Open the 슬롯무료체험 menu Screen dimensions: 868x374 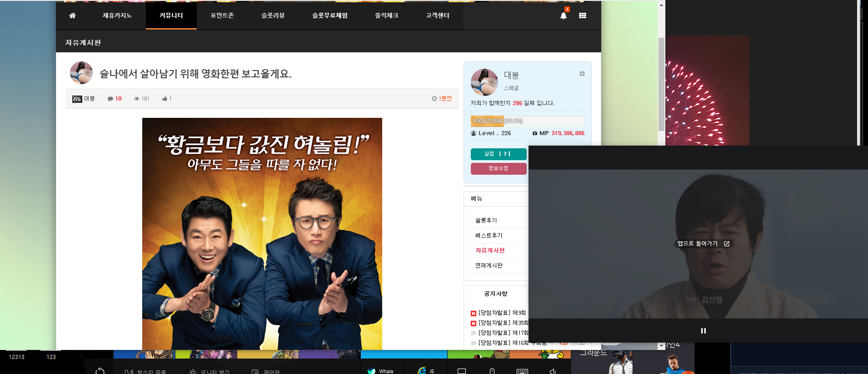click(x=330, y=15)
